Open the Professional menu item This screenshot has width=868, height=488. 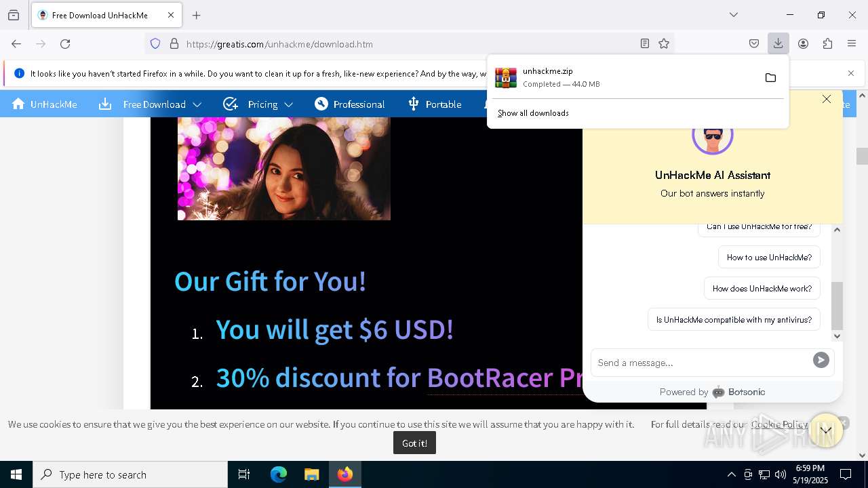[350, 104]
